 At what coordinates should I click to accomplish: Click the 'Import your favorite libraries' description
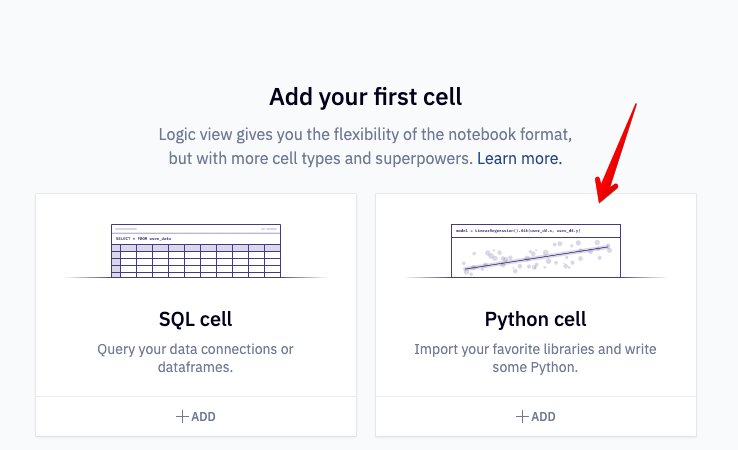[535, 358]
